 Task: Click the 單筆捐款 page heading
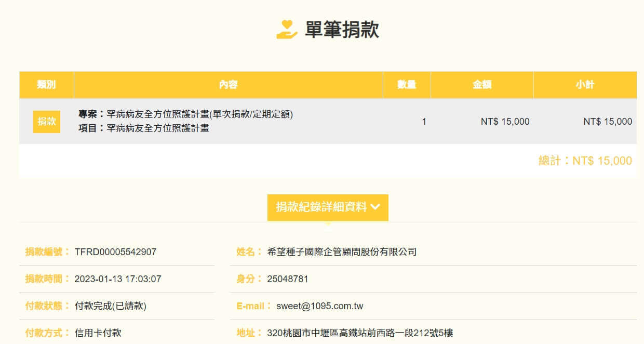[x=342, y=30]
